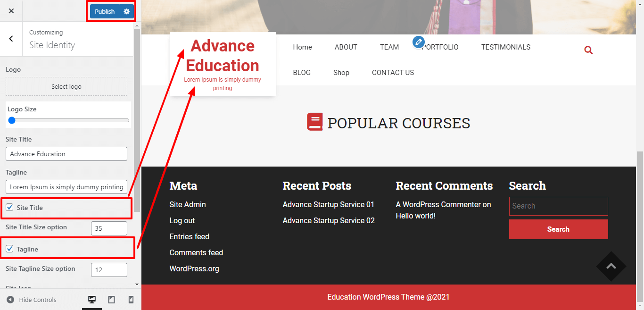Click the Publish button
Image resolution: width=644 pixels, height=310 pixels.
point(105,11)
